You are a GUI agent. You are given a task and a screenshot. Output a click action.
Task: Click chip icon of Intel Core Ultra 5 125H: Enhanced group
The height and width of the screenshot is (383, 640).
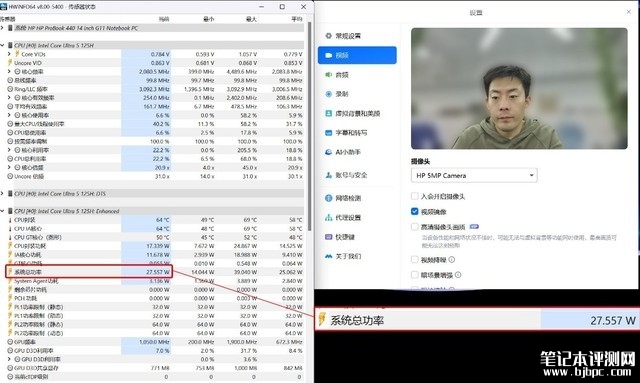click(x=10, y=211)
